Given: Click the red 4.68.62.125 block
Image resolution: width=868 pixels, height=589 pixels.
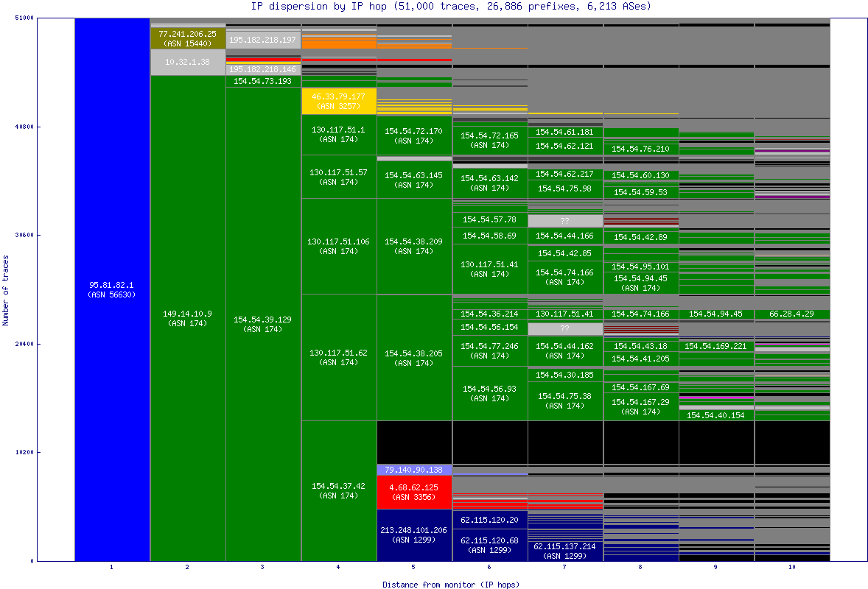Looking at the screenshot, I should (414, 492).
